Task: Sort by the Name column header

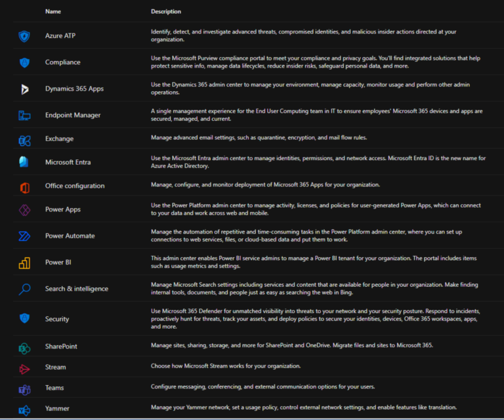Action: coord(53,12)
